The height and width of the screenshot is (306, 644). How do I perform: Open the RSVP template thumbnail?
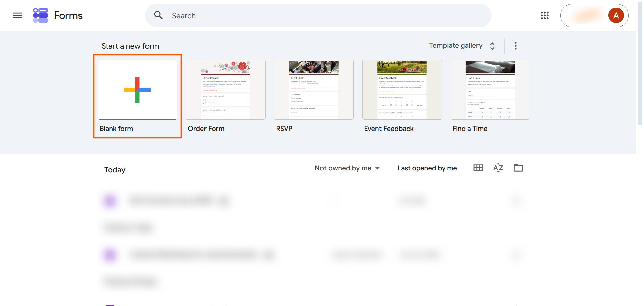click(314, 90)
